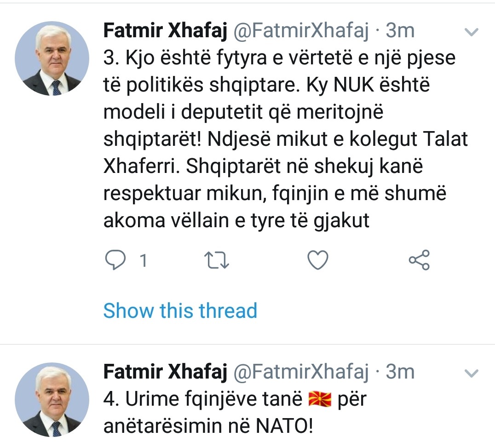Image resolution: width=495 pixels, height=448 pixels.
Task: Click the Show this thread link
Action: coord(180,310)
